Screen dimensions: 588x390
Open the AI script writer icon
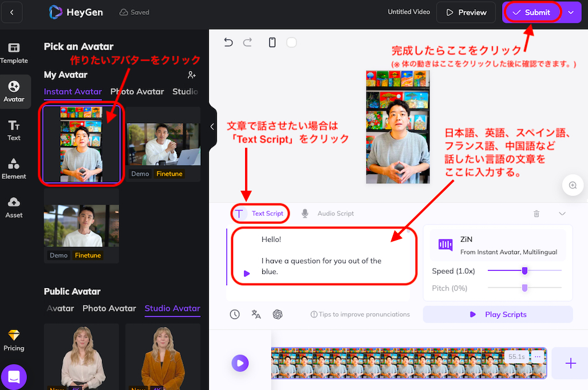pos(278,314)
